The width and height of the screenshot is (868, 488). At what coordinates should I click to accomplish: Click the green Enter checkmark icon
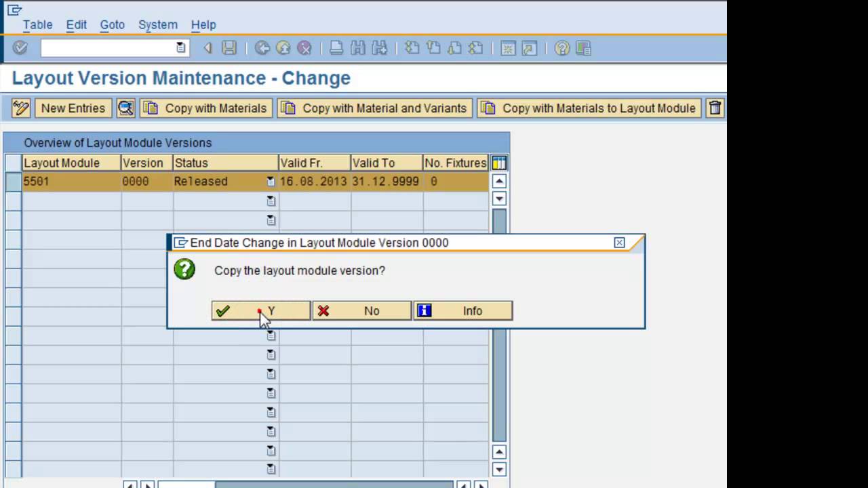coord(20,48)
